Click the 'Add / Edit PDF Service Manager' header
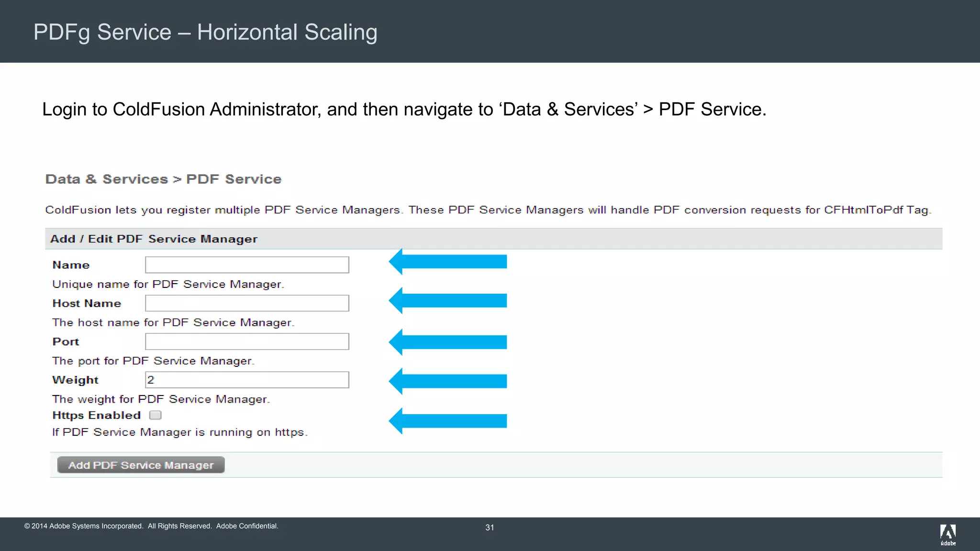980x551 pixels. pyautogui.click(x=154, y=239)
